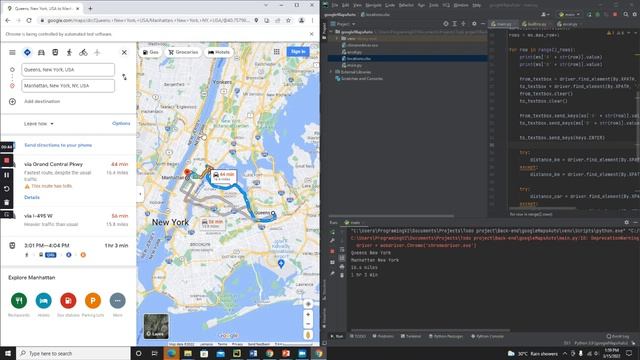
Task: Filter the map by Gas
Action: pyautogui.click(x=151, y=52)
